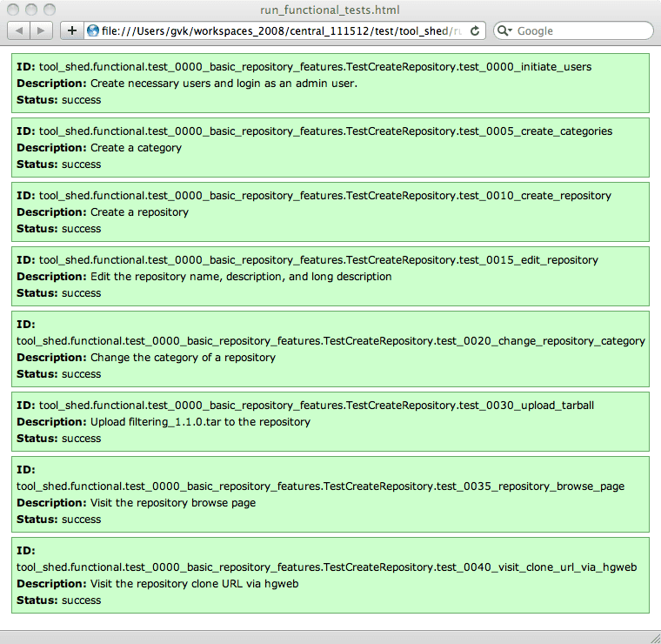The image size is (661, 644).
Task: Click 'Upload filtering_1.1.0.tar' description line
Action: [200, 422]
